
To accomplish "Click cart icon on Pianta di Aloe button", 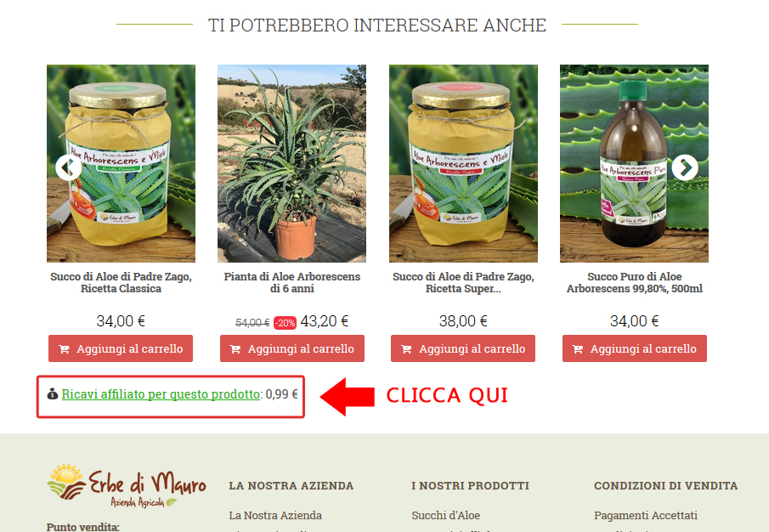I will tap(235, 349).
